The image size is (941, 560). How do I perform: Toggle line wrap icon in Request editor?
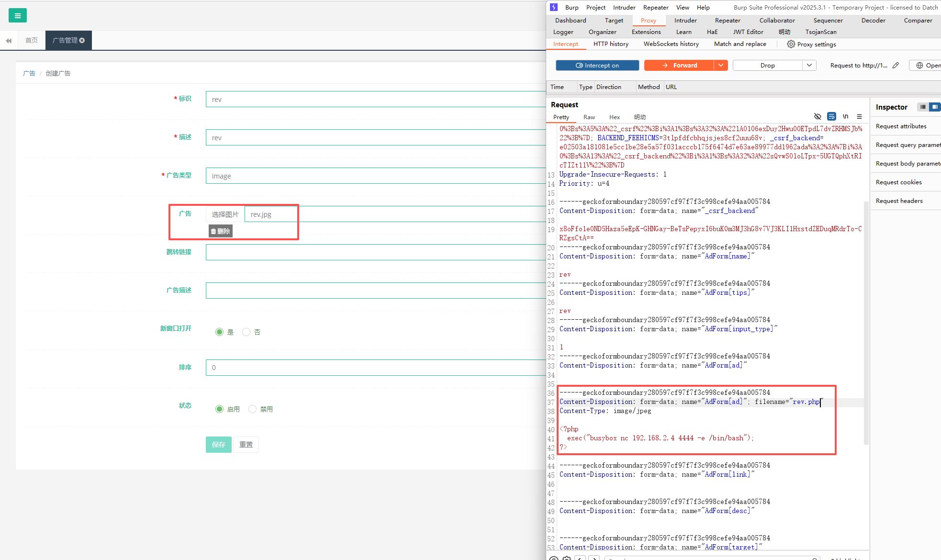(831, 116)
